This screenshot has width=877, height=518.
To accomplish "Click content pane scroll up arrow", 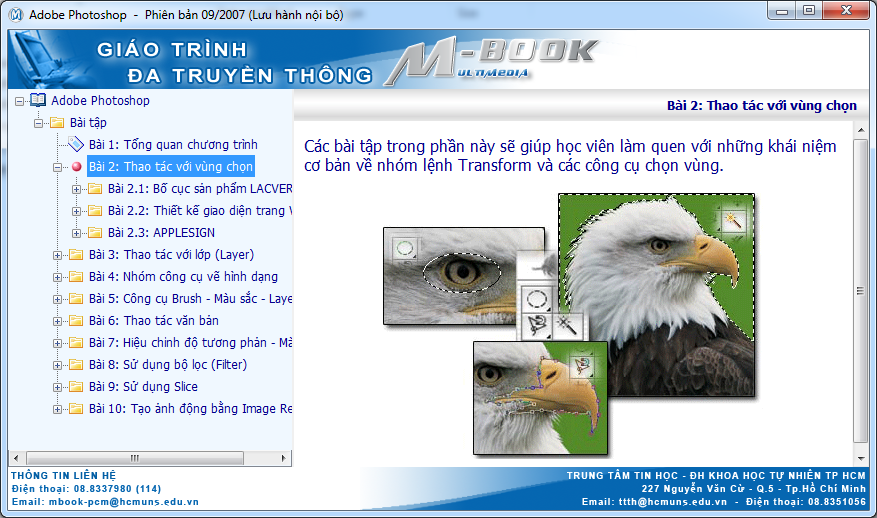I will (861, 131).
